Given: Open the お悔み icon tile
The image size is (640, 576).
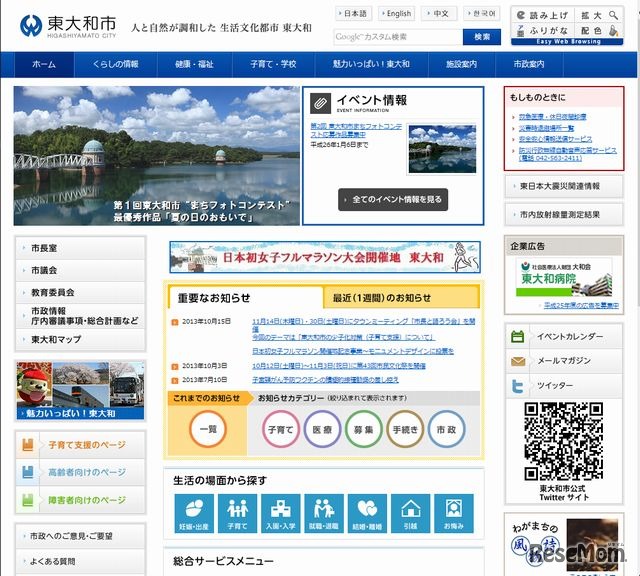Looking at the screenshot, I should pos(454,513).
